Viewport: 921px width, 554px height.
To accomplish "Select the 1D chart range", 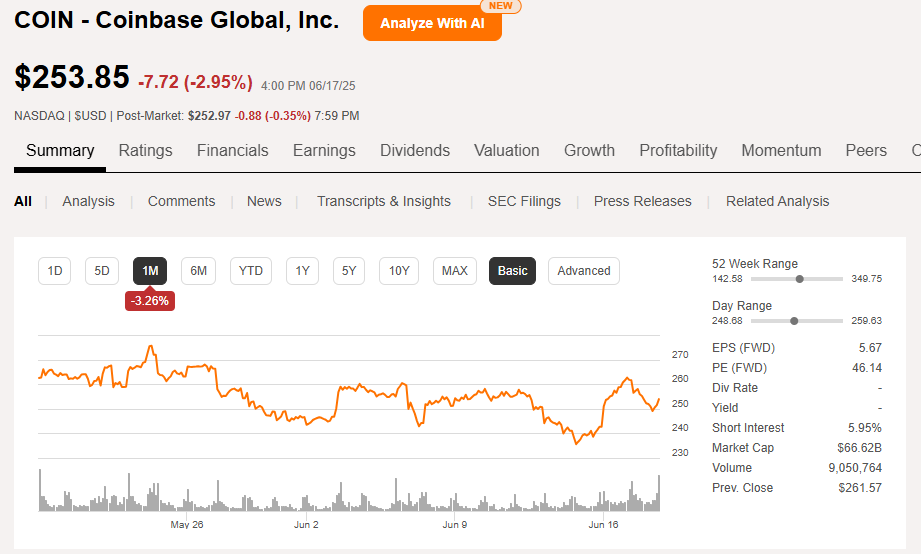I will pos(55,271).
